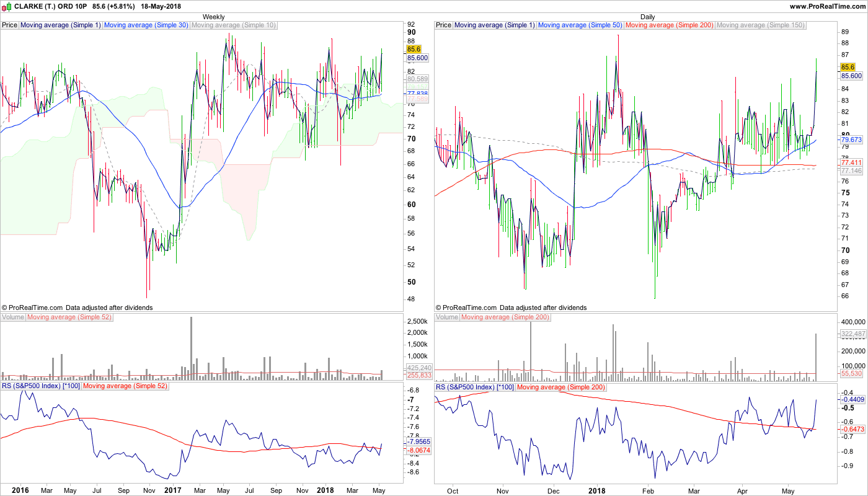Click the Moving average (Simple 30) legend label
868x496 pixels.
click(146, 25)
